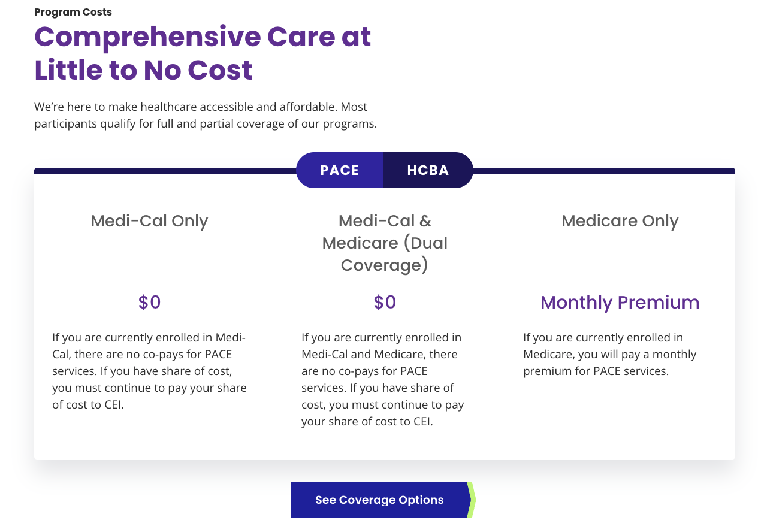758x532 pixels.
Task: Click the Comprehensive Care at Little to No Cost heading
Action: click(203, 53)
